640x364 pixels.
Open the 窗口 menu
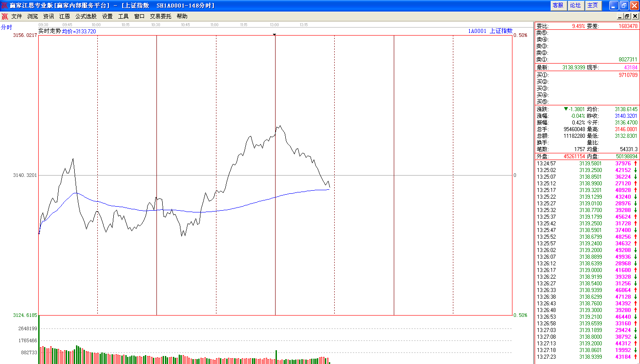point(139,16)
